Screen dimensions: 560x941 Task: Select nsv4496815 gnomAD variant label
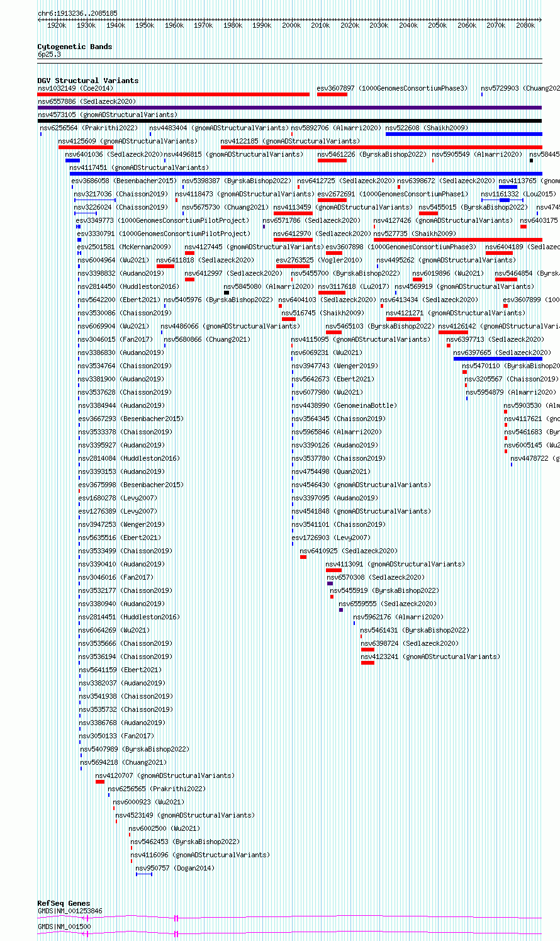[233, 154]
